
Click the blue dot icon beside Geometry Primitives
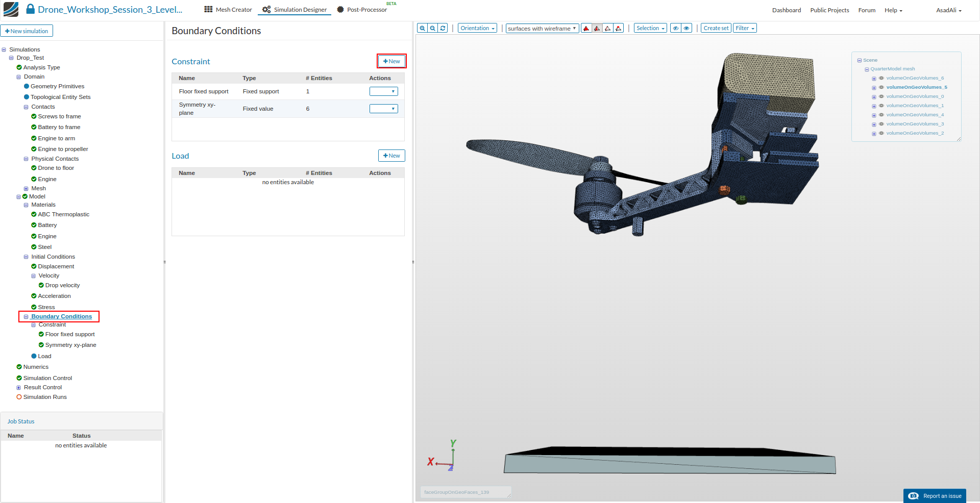click(27, 86)
